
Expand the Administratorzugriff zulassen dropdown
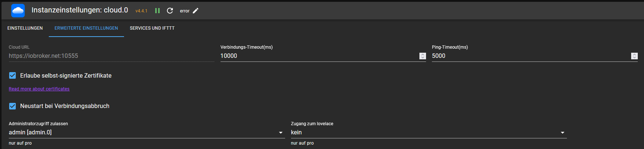(x=146, y=133)
